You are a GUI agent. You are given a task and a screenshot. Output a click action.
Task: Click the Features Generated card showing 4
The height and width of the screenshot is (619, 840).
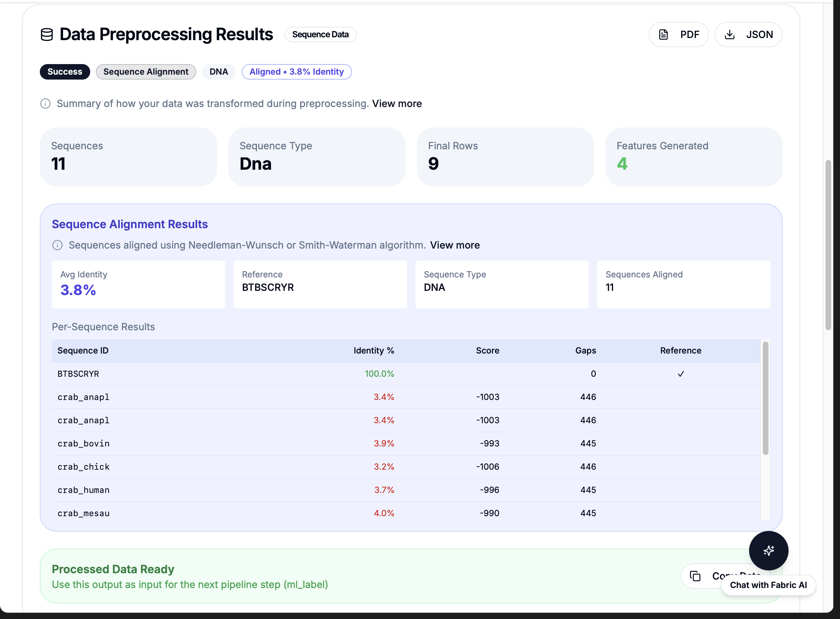point(693,157)
